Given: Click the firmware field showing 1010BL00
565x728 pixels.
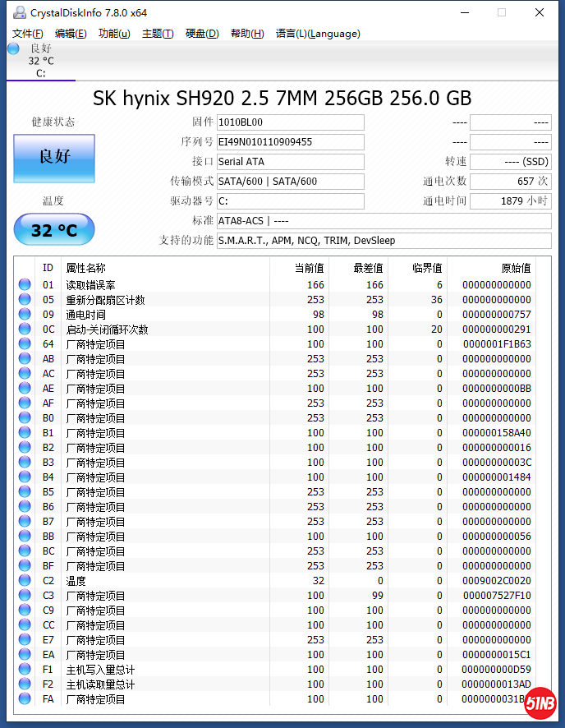Looking at the screenshot, I should [x=290, y=122].
